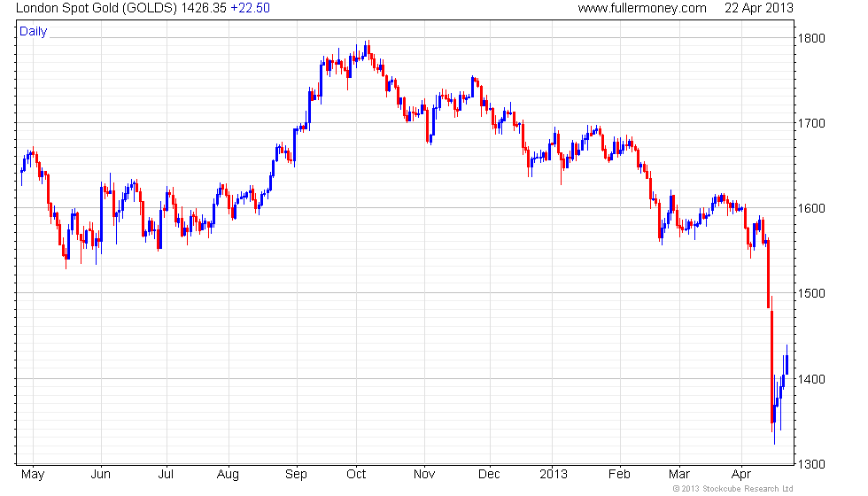Screen dimensions: 868x496
Task: Click the 'Nov' month axis label
Action: coord(424,475)
